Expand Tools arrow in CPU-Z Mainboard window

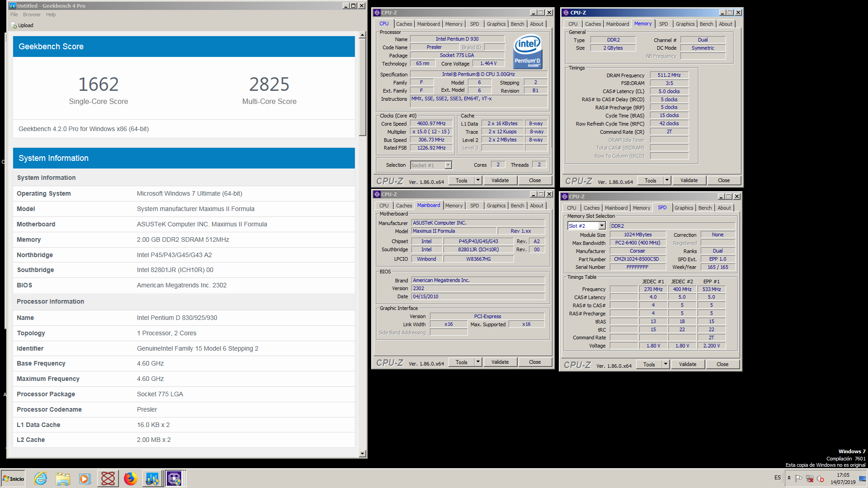[x=478, y=362]
